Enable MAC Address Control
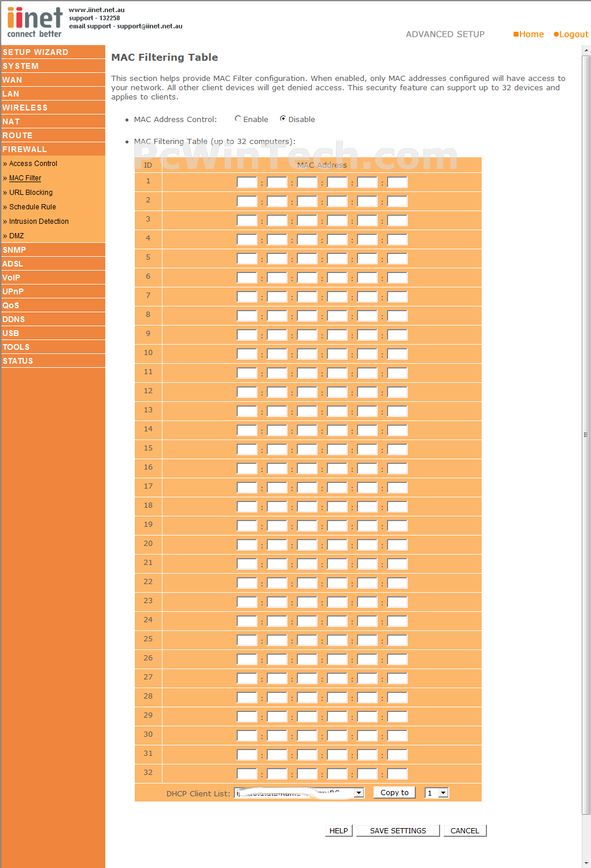The image size is (591, 868). [x=238, y=119]
